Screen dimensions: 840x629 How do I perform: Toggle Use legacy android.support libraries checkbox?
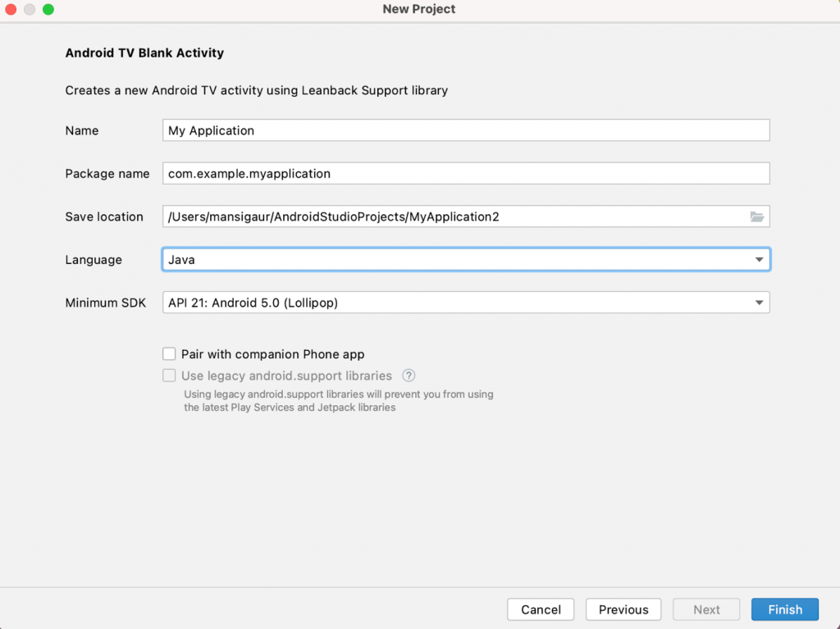(169, 376)
